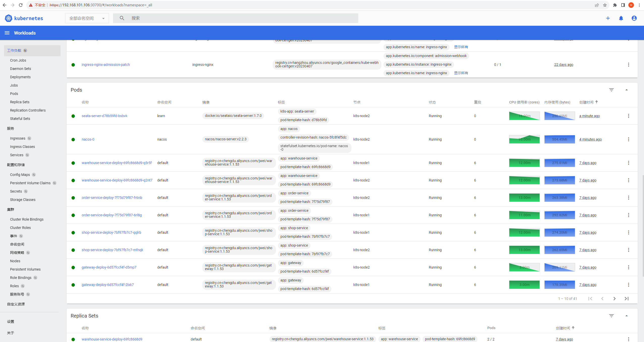Open the 设置 settings item in sidebar

[11, 322]
